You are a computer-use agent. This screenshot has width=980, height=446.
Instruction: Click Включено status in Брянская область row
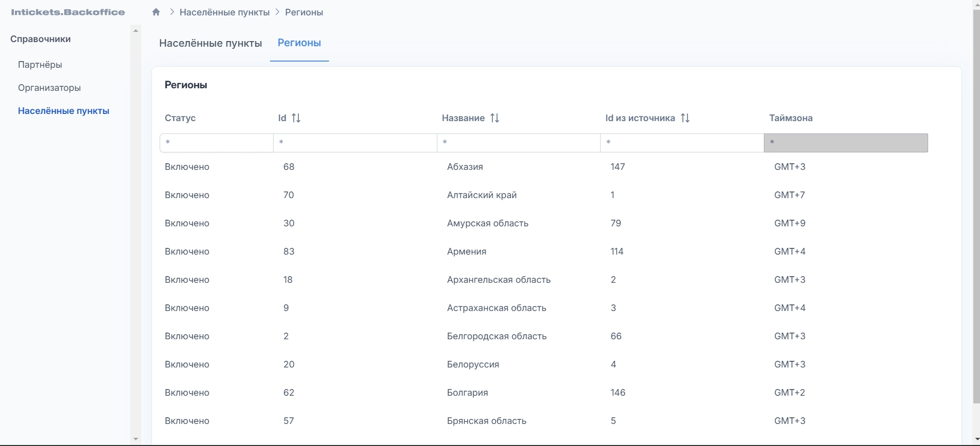click(187, 421)
